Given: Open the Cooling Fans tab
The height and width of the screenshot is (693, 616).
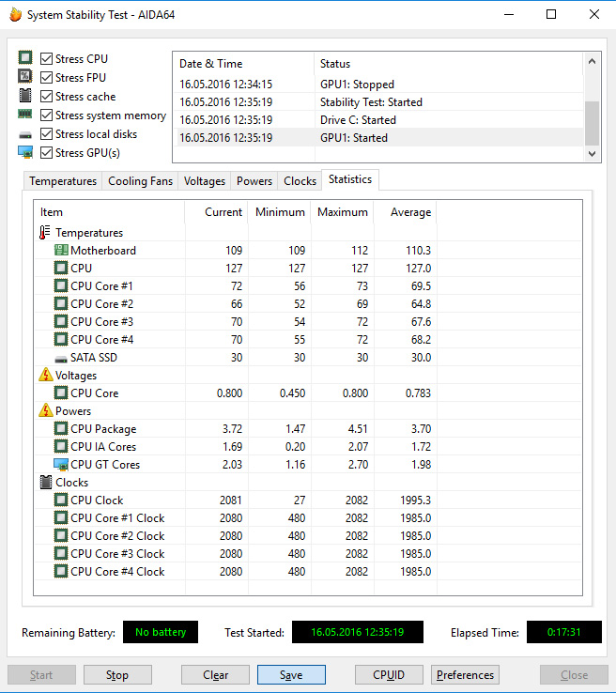Looking at the screenshot, I should (140, 181).
